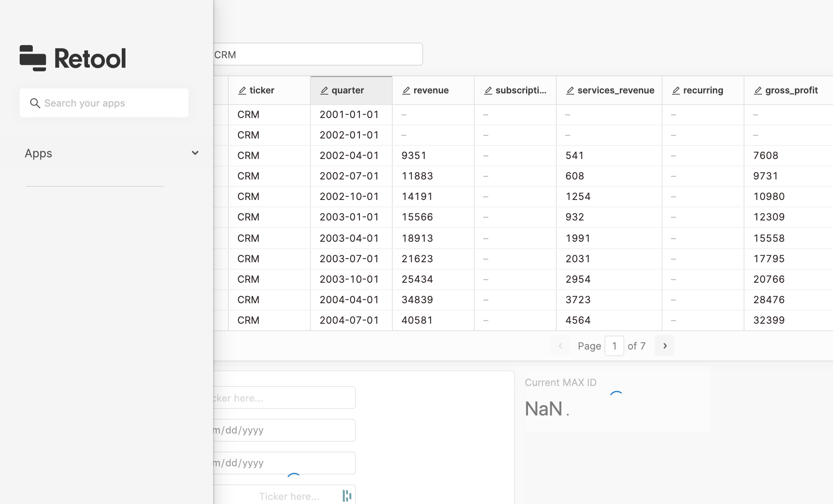Click the Retool logo icon
This screenshot has width=833, height=504.
[x=33, y=58]
